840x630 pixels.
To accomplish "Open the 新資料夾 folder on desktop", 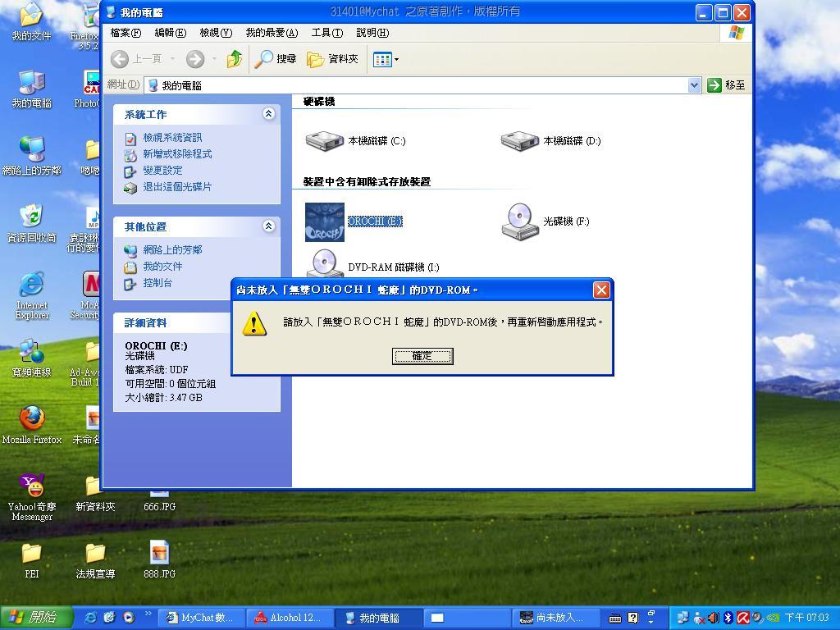I will click(95, 493).
